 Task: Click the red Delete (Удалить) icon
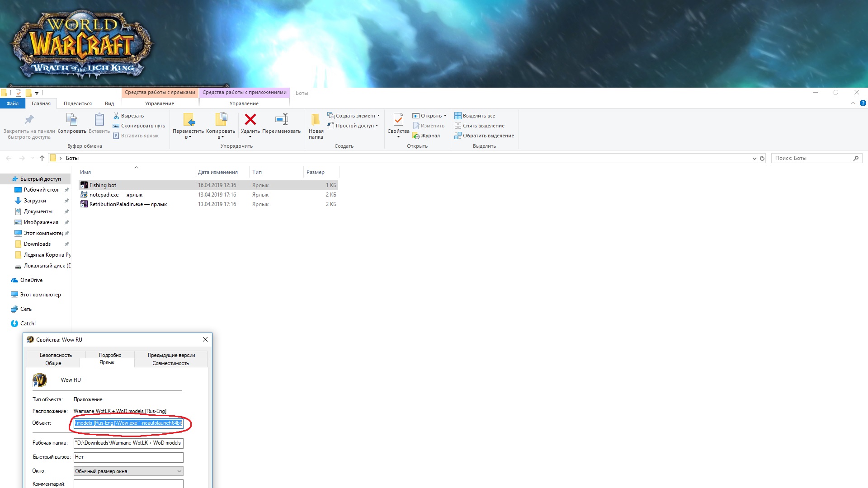coord(250,120)
